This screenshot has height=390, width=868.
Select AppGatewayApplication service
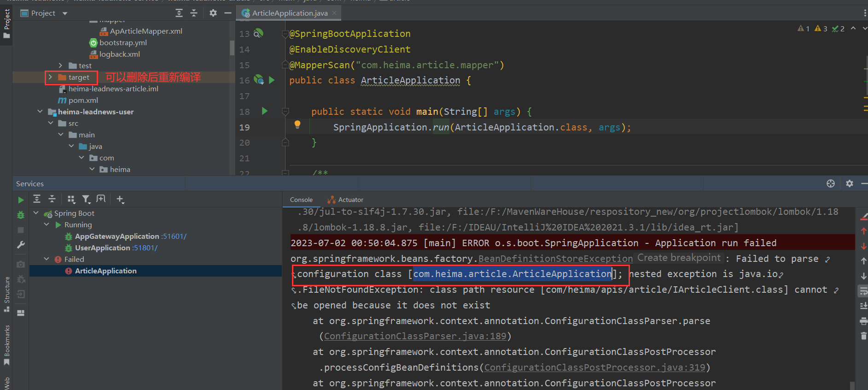(117, 236)
